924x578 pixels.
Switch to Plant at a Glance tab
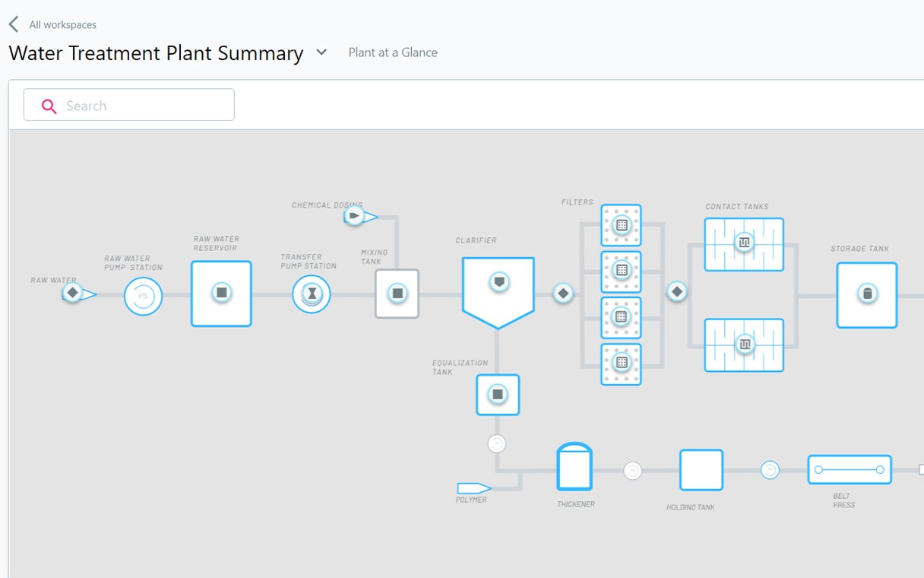(x=393, y=52)
